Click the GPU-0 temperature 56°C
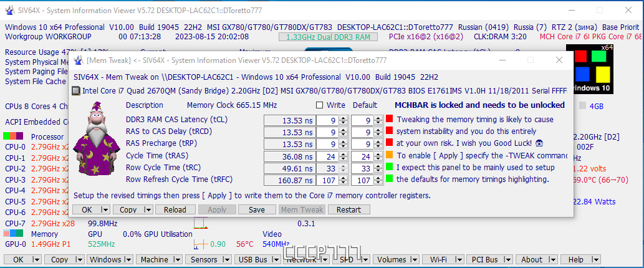The height and width of the screenshot is (268, 644). [x=245, y=244]
